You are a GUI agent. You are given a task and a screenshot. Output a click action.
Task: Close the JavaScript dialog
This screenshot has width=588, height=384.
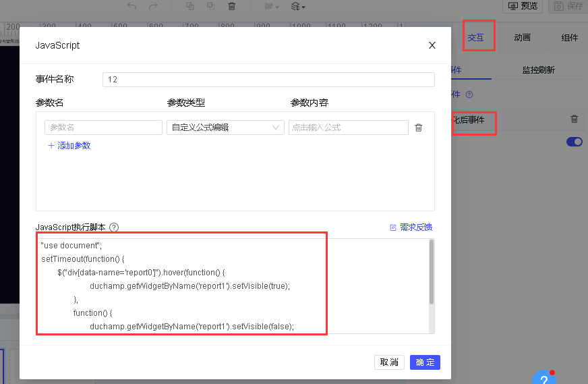point(432,45)
